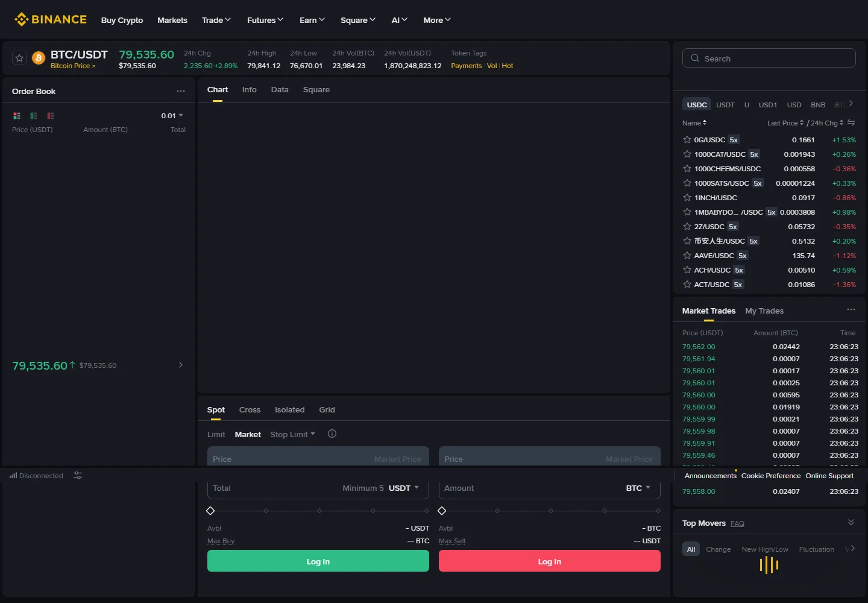Open the Trade menu dropdown
This screenshot has height=603, width=868.
click(x=216, y=20)
